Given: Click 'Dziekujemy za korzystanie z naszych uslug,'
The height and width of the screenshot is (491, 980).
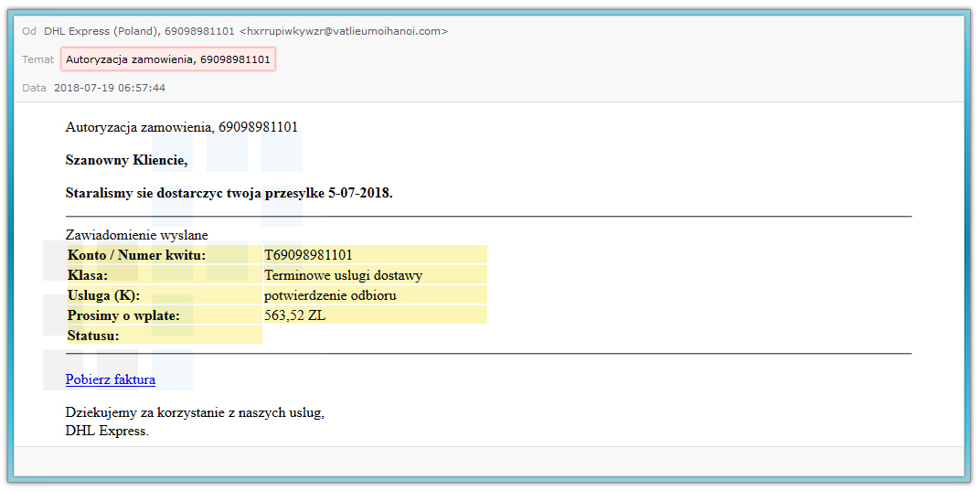Looking at the screenshot, I should pos(195,412).
